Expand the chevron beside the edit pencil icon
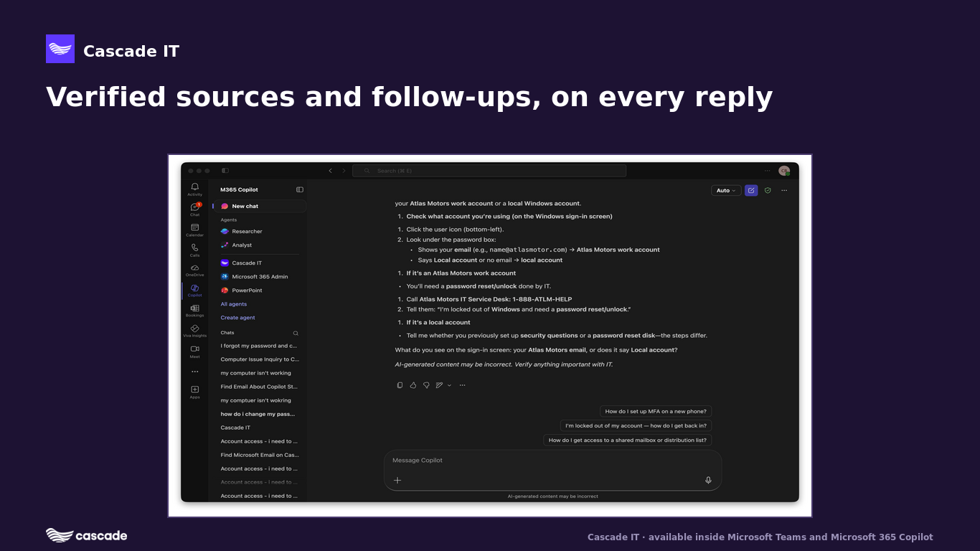The height and width of the screenshot is (551, 980). coord(450,385)
